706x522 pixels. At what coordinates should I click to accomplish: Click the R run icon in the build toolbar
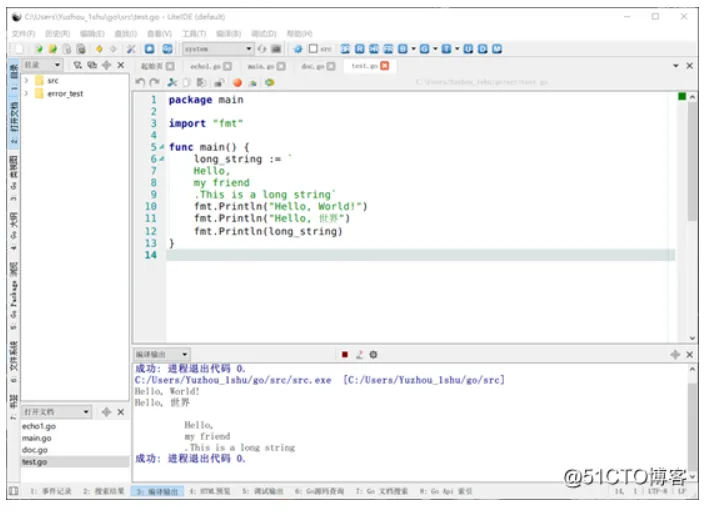(x=360, y=49)
